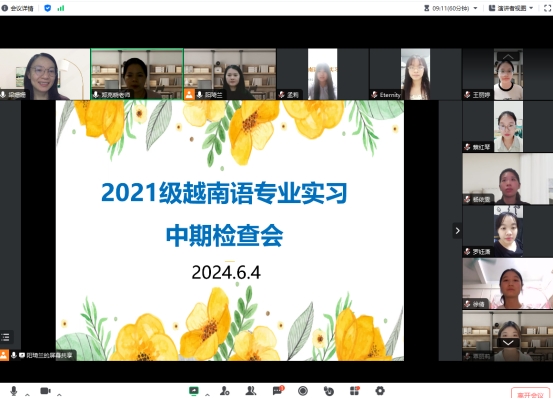The height and width of the screenshot is (399, 553).
Task: Open 会议详情 meeting details
Action: 18,8
